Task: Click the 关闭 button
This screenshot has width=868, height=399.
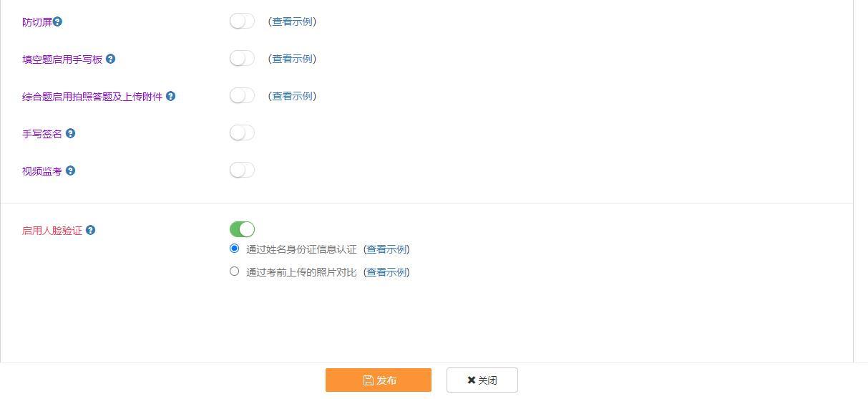Action: tap(482, 380)
